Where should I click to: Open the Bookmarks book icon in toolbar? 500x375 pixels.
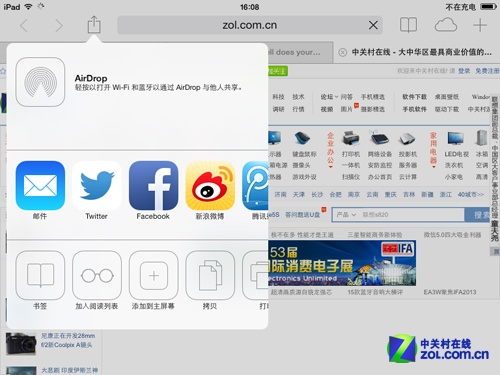(x=408, y=25)
